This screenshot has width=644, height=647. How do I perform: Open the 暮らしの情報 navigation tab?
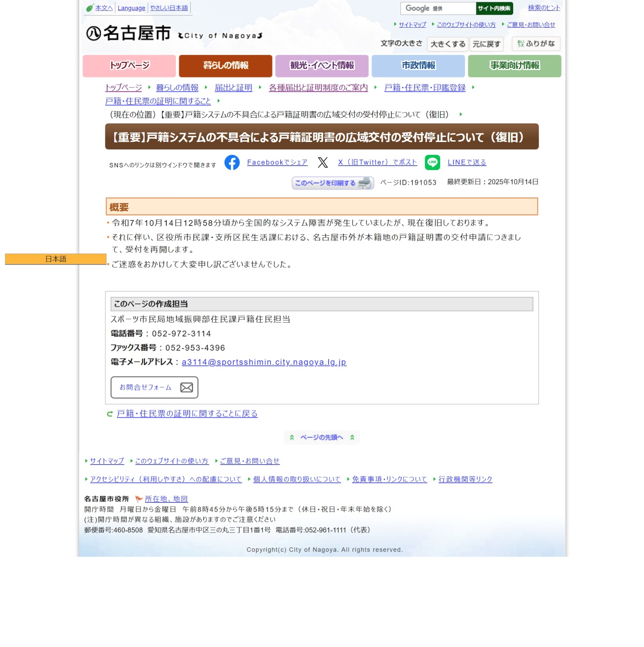(226, 66)
